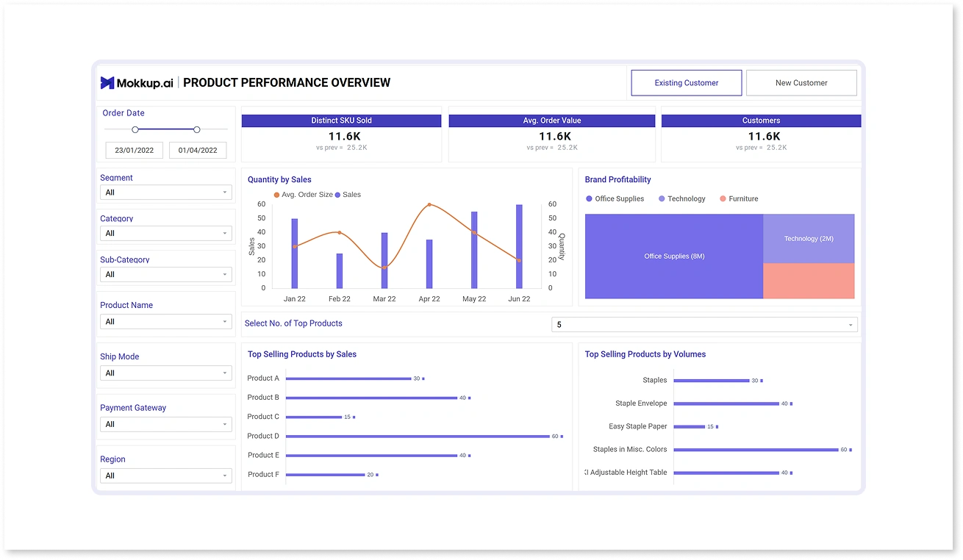Click the Avg. Order Size legend dot
This screenshot has height=560, width=963.
[276, 195]
